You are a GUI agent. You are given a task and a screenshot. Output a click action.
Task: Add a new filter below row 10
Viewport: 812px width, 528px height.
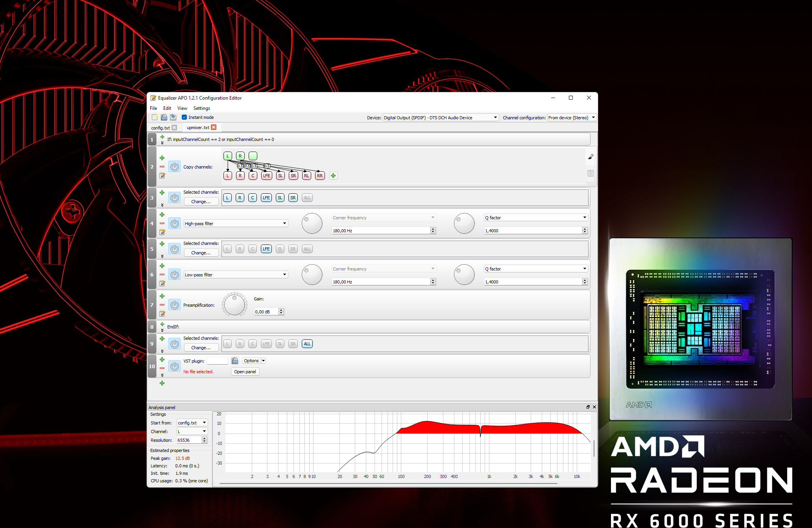tap(162, 383)
